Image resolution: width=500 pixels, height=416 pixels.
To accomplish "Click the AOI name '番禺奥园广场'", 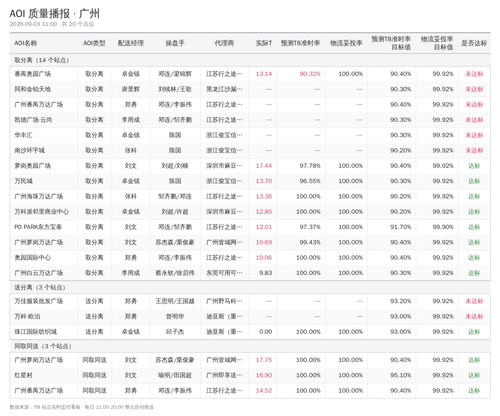I will coord(32,74).
